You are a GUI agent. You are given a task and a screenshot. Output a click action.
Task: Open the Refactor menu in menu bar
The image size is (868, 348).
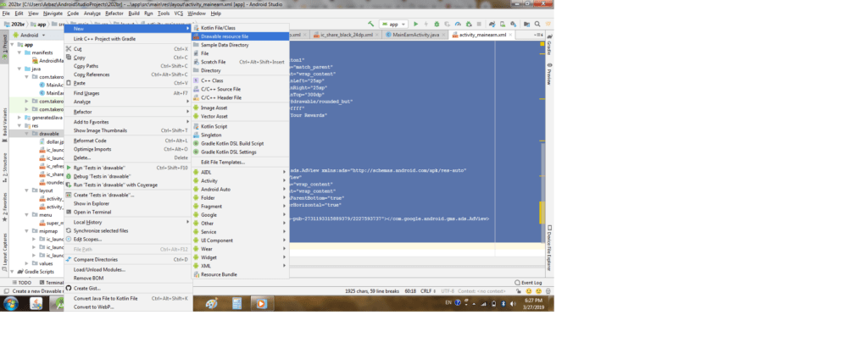point(114,14)
